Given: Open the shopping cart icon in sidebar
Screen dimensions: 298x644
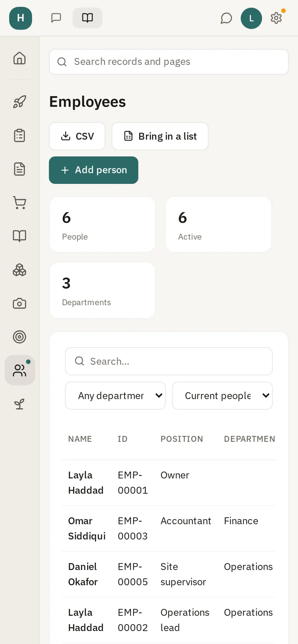Looking at the screenshot, I should click(19, 203).
